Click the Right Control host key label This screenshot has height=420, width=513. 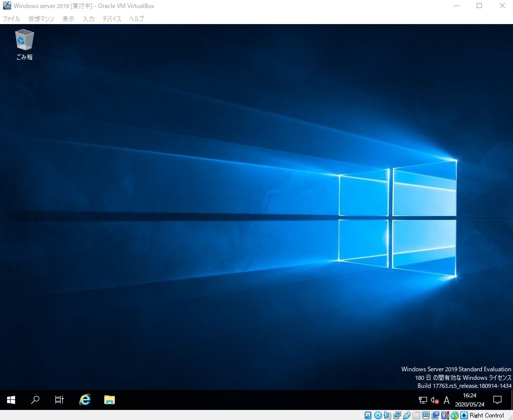pyautogui.click(x=486, y=415)
